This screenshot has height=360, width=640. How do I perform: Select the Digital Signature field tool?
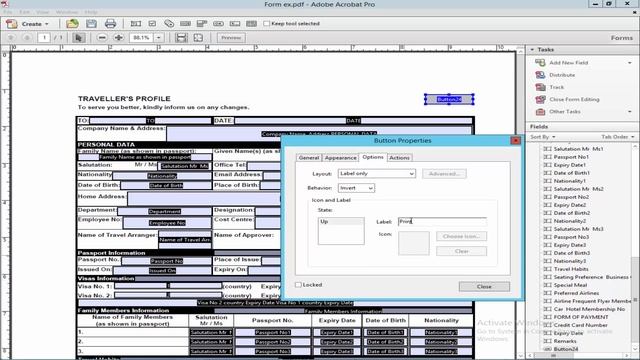click(235, 24)
